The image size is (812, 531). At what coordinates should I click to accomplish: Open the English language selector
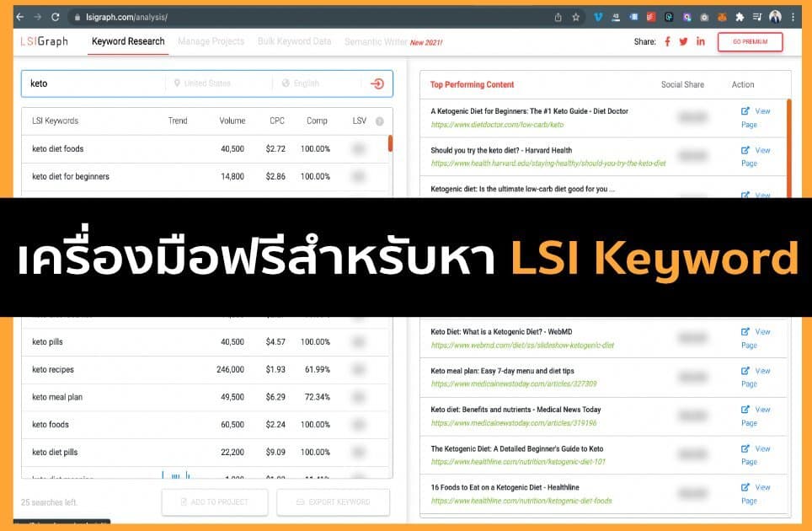(x=307, y=84)
